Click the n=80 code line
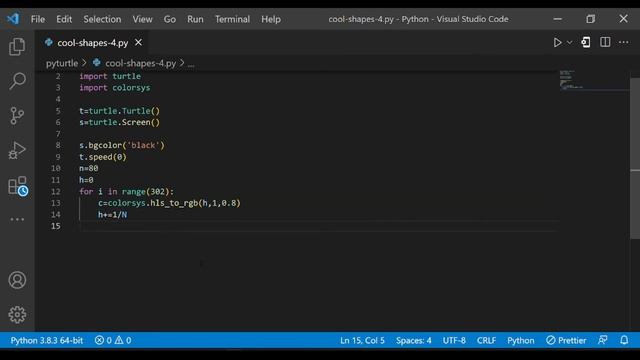 [x=89, y=168]
